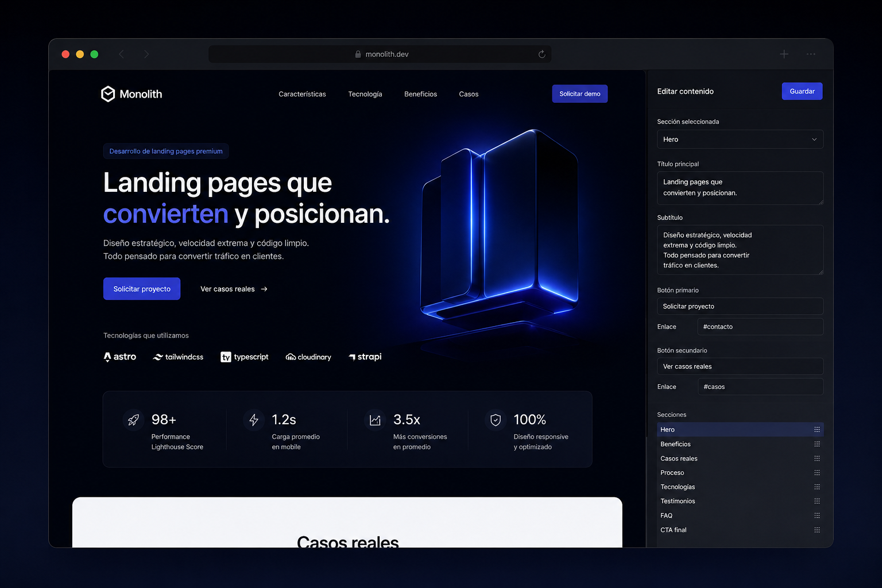
Task: Click the typescript logo
Action: tap(245, 357)
